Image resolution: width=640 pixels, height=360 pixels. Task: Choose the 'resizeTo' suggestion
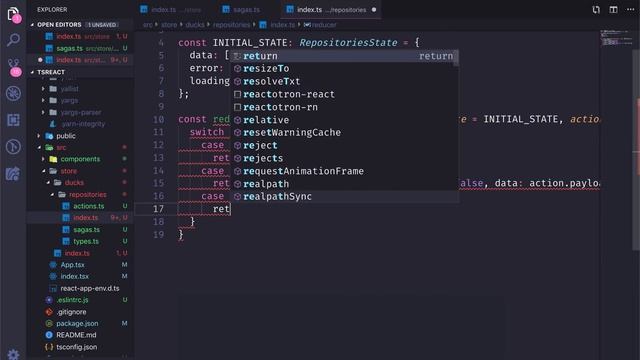[344, 69]
